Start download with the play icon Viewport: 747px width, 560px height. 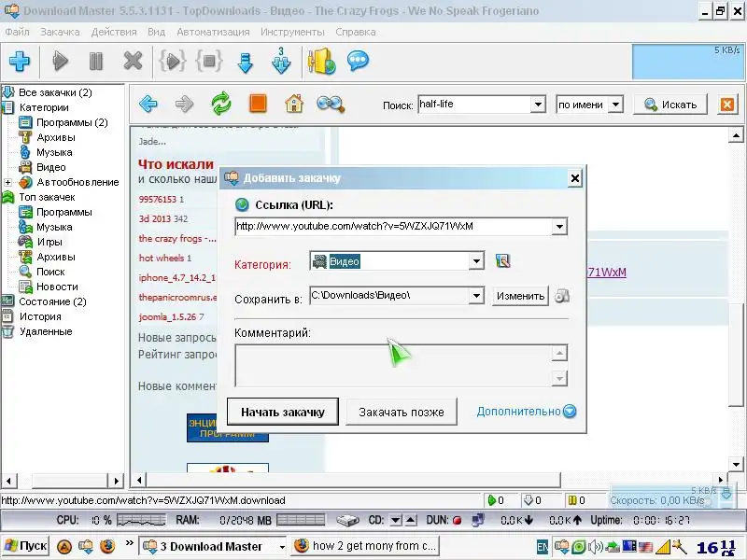(x=60, y=61)
